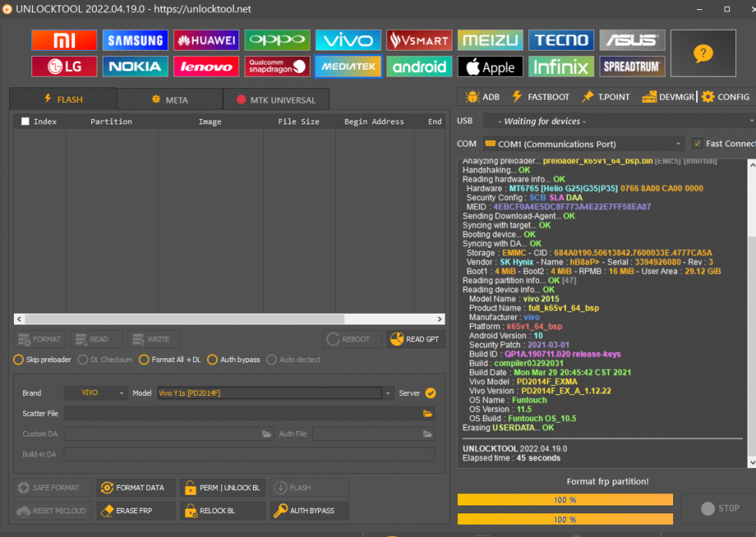Launch the Fastboot tool
Viewport: 756px width, 537px height.
pos(541,97)
